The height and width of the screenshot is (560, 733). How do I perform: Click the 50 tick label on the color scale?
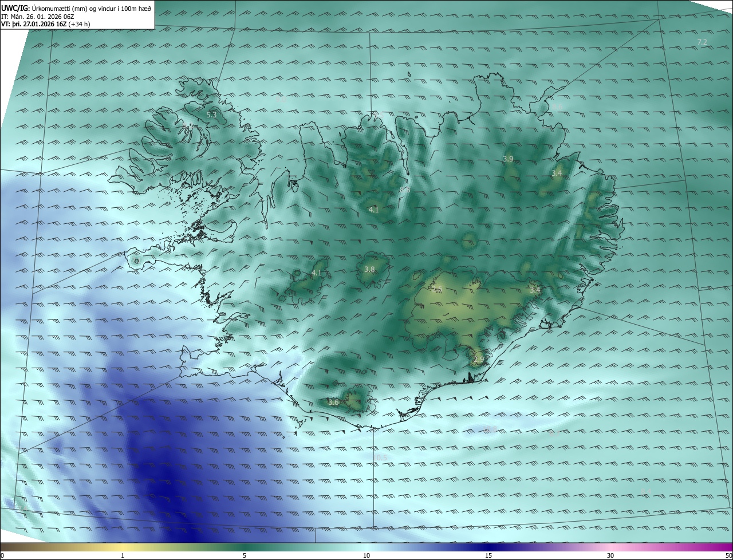pos(728,555)
